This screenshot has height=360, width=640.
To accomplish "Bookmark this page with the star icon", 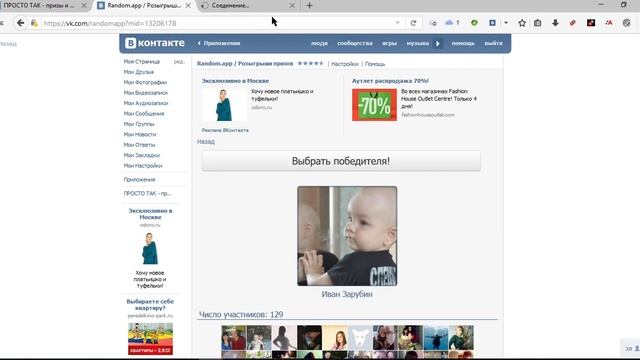I will 522,23.
